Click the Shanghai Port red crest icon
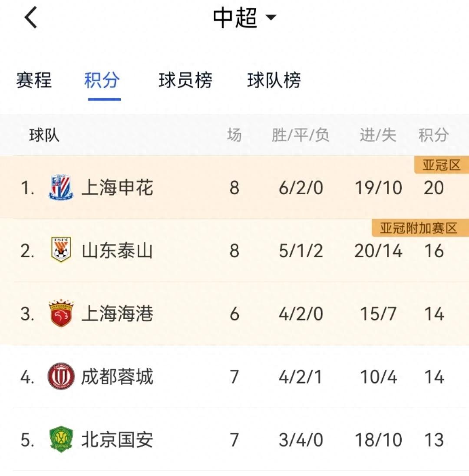Image resolution: width=469 pixels, height=476 pixels. click(x=61, y=313)
